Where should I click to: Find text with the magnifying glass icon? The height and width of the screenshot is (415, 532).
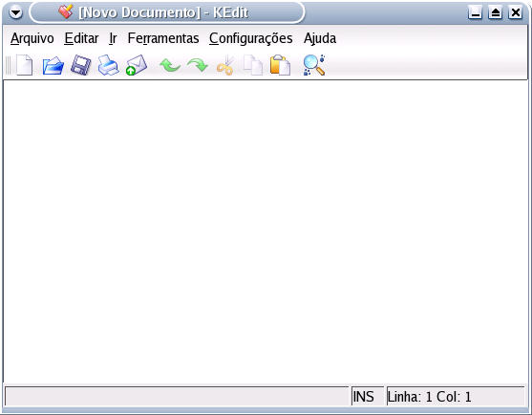314,65
